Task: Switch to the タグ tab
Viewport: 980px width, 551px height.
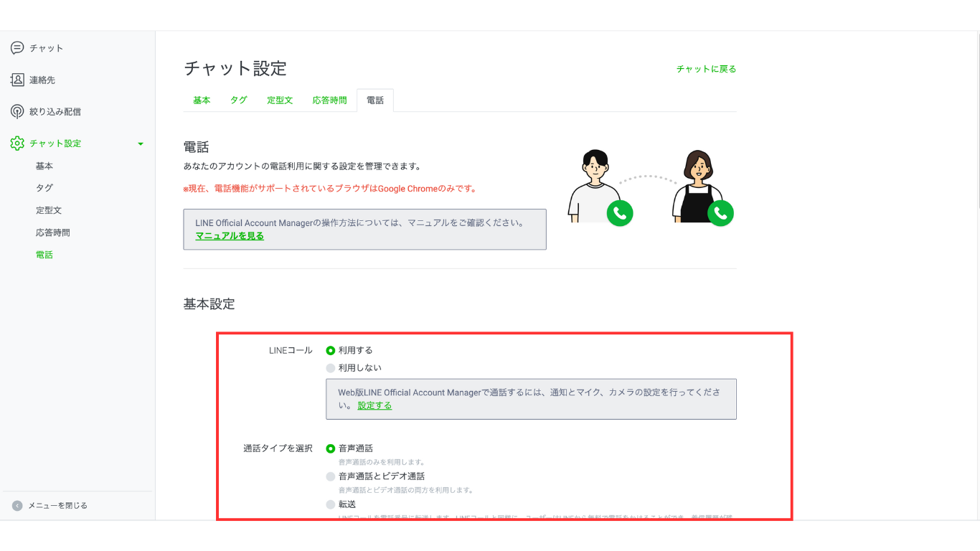Action: [x=239, y=100]
